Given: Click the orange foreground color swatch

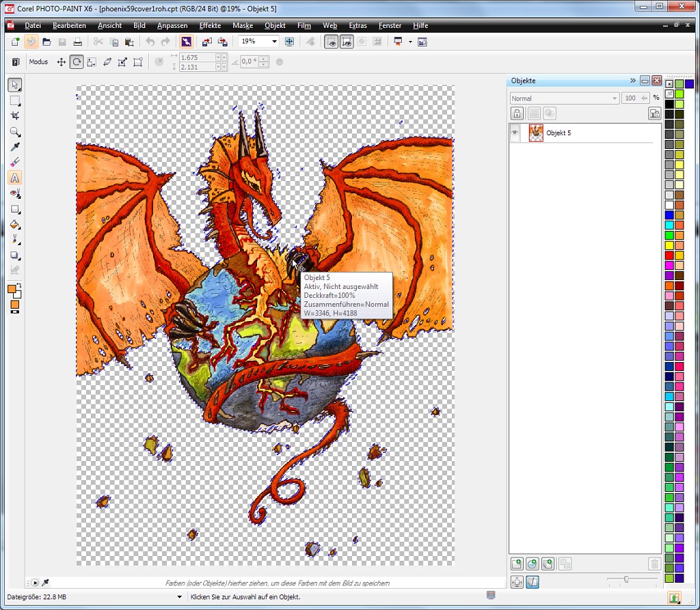Looking at the screenshot, I should click(12, 289).
